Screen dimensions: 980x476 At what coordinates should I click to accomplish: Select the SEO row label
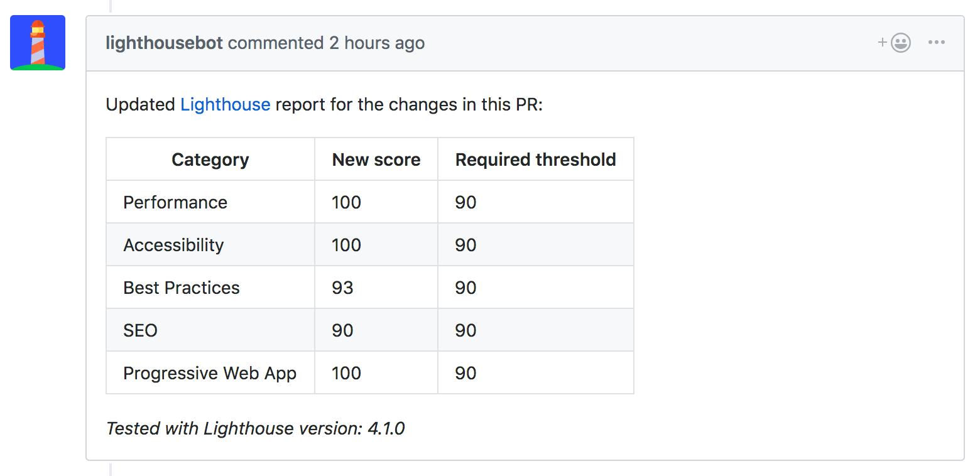(x=141, y=330)
